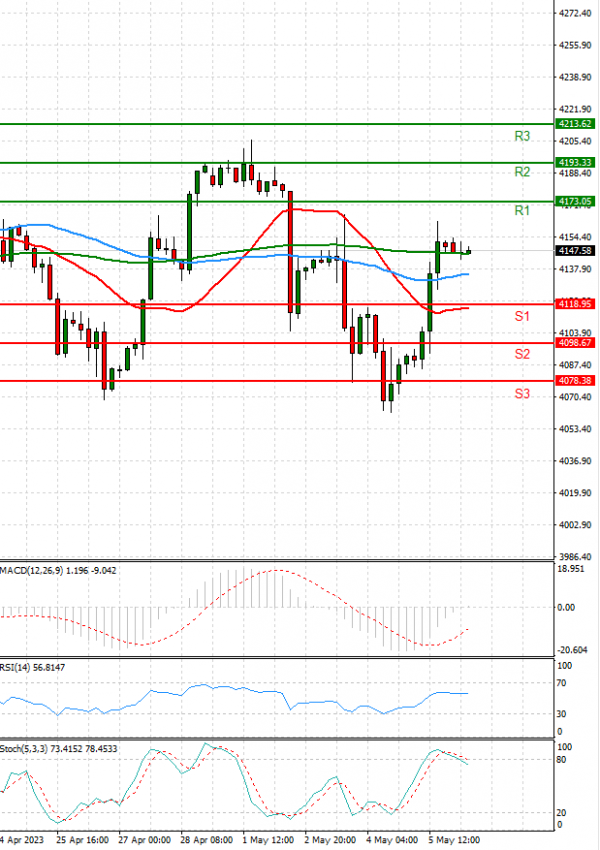Click the 4205.40 price axis value
600x850 pixels.
pyautogui.click(x=575, y=141)
